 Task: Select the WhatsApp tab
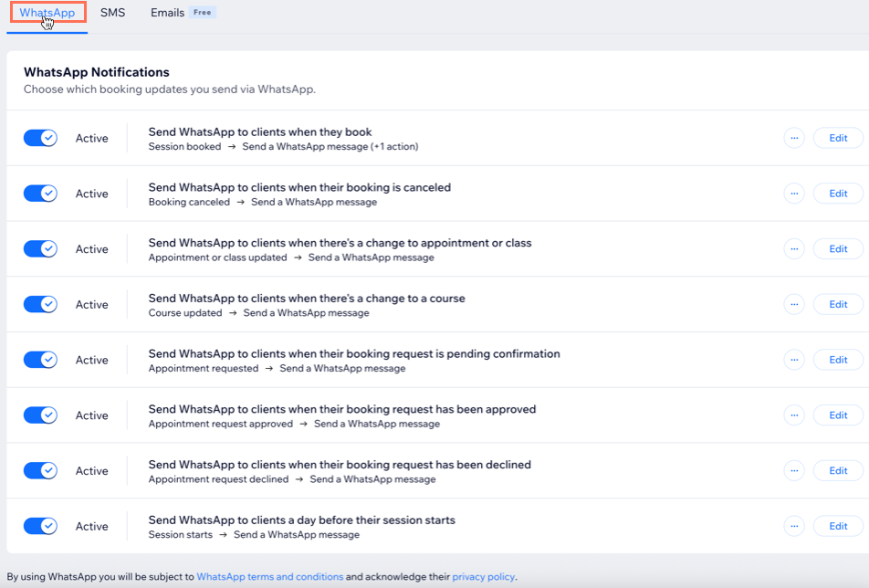(x=47, y=13)
